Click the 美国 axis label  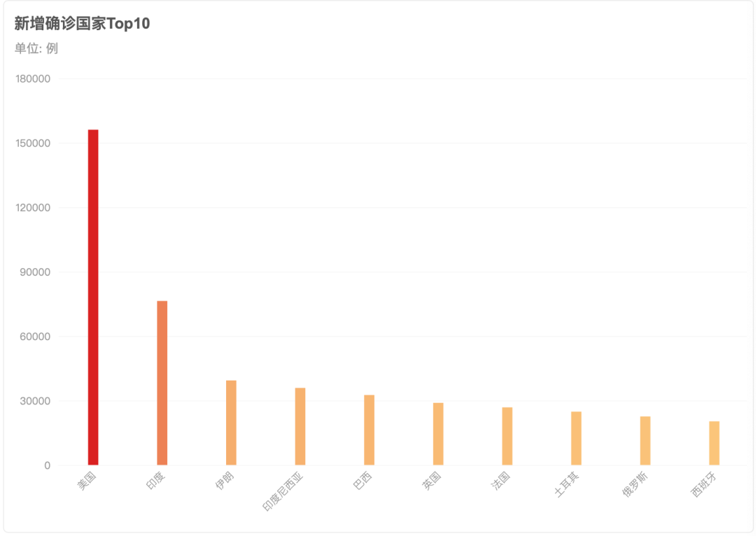[87, 481]
